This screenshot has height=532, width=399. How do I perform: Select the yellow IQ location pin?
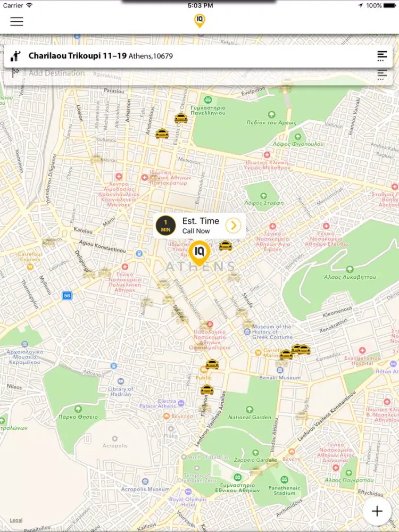point(199,254)
